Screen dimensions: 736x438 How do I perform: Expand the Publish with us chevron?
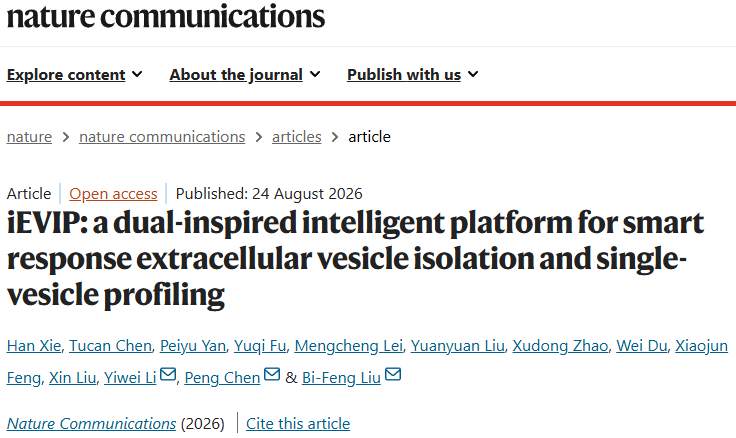473,74
